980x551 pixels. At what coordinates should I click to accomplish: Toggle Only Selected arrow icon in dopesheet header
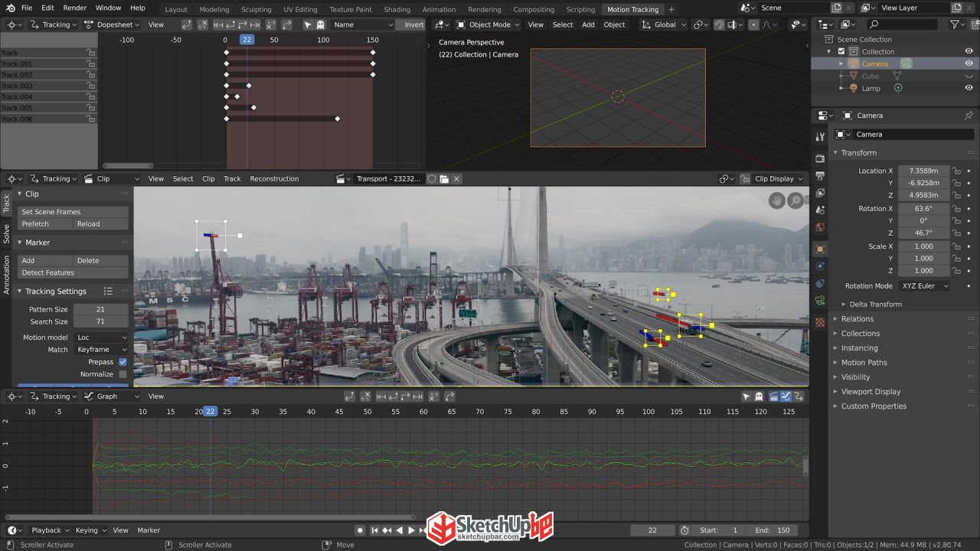[x=308, y=24]
